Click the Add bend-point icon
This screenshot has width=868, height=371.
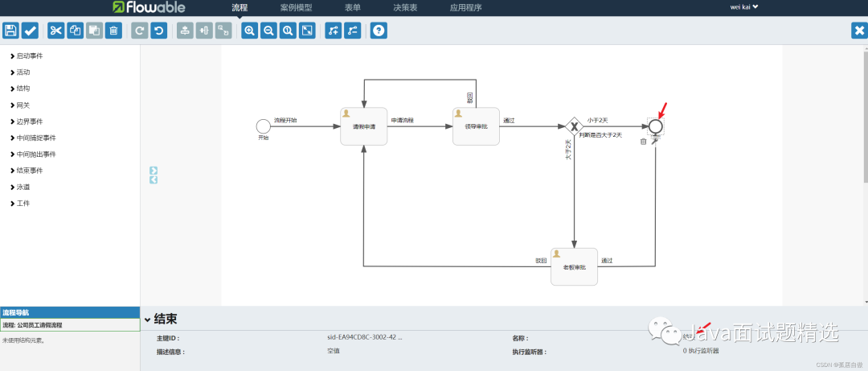[334, 31]
